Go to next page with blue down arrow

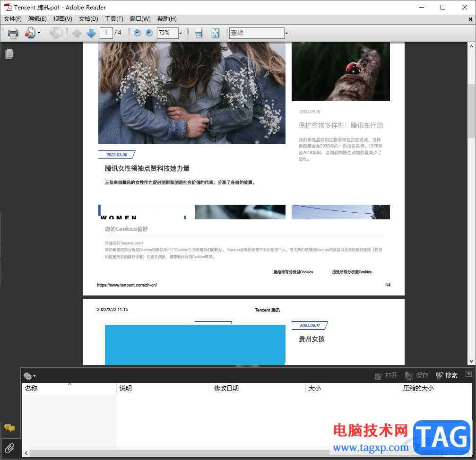click(91, 33)
